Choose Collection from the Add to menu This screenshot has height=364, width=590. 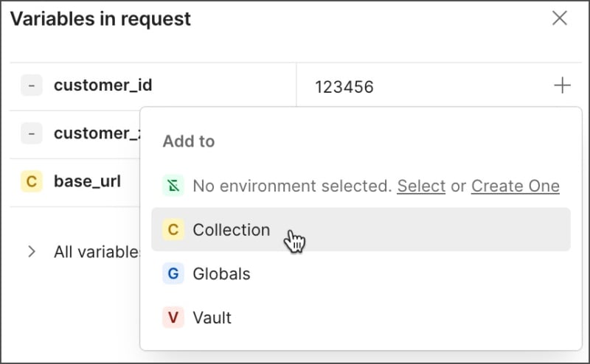click(232, 230)
